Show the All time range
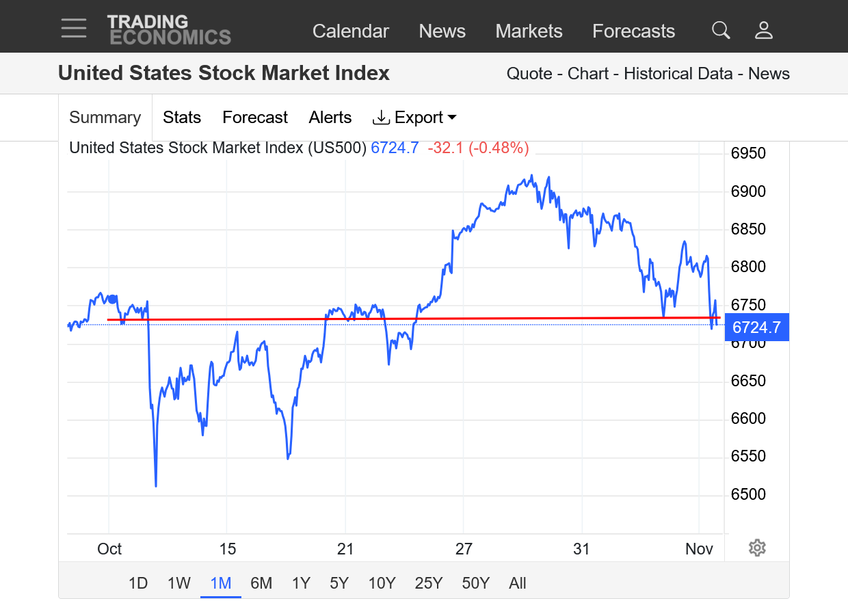Image resolution: width=848 pixels, height=616 pixels. coord(518,583)
